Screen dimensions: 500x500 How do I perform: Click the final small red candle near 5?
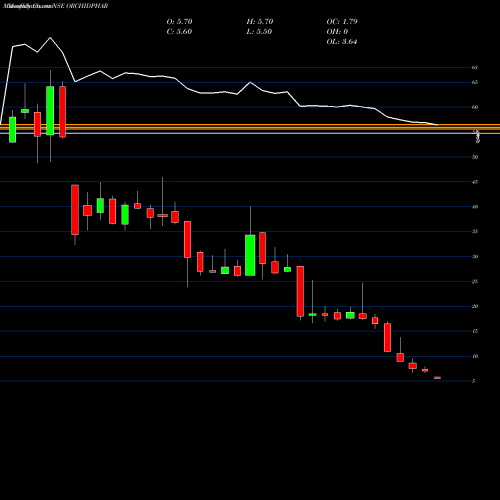click(437, 378)
